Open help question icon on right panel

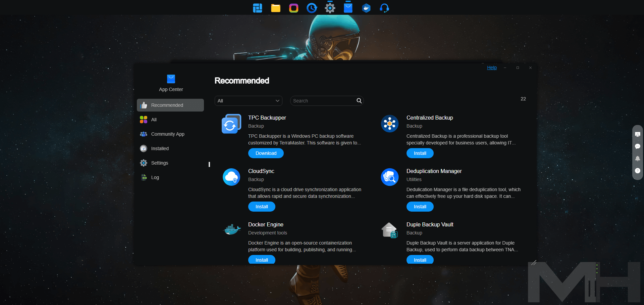click(x=638, y=171)
